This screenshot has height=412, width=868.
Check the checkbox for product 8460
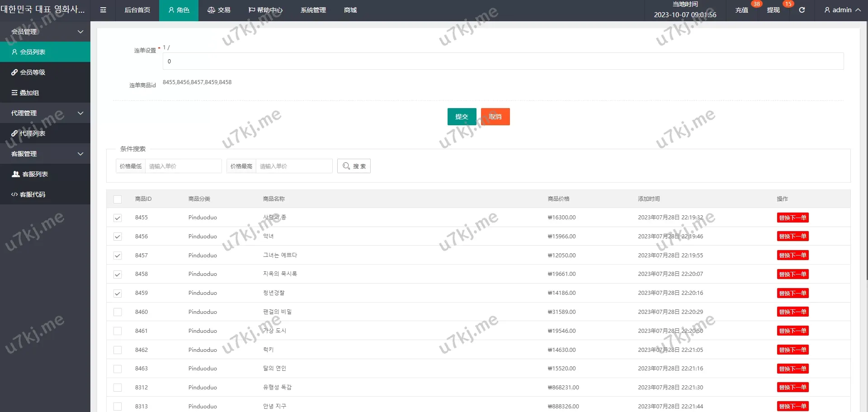click(x=118, y=312)
